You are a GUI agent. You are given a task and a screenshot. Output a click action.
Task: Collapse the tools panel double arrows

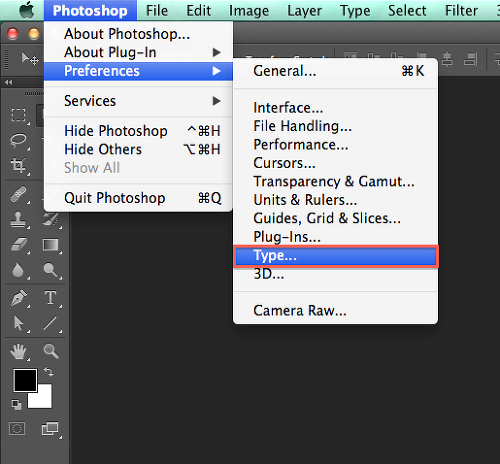(8, 82)
